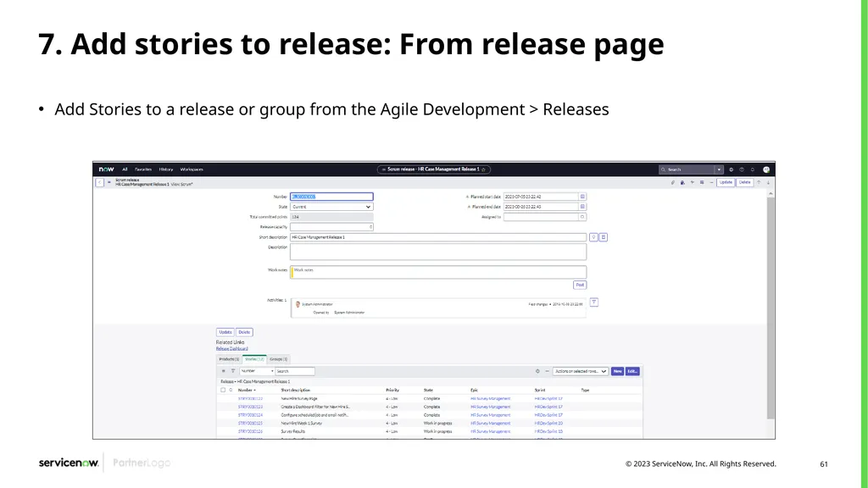The image size is (868, 488).
Task: Open the list personalize gear icon
Action: pos(537,371)
